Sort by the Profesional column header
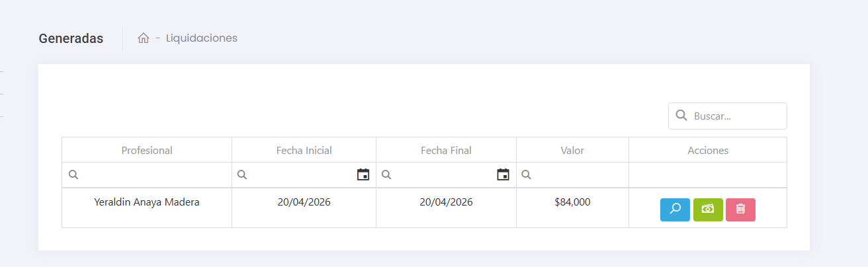The height and width of the screenshot is (267, 868). click(x=147, y=151)
